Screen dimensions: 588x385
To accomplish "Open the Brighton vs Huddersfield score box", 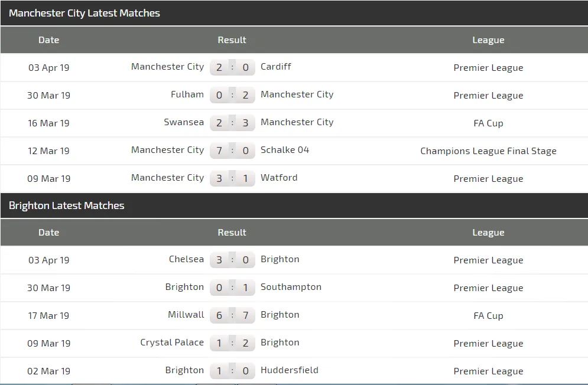I will coord(232,370).
